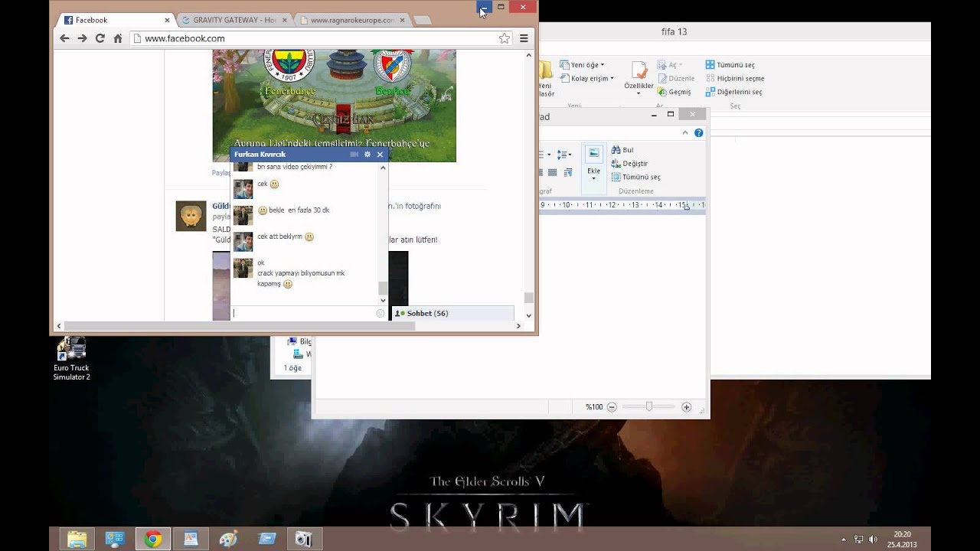Image resolution: width=980 pixels, height=551 pixels.
Task: Click the WordPad picture insert icon
Action: coord(594,154)
